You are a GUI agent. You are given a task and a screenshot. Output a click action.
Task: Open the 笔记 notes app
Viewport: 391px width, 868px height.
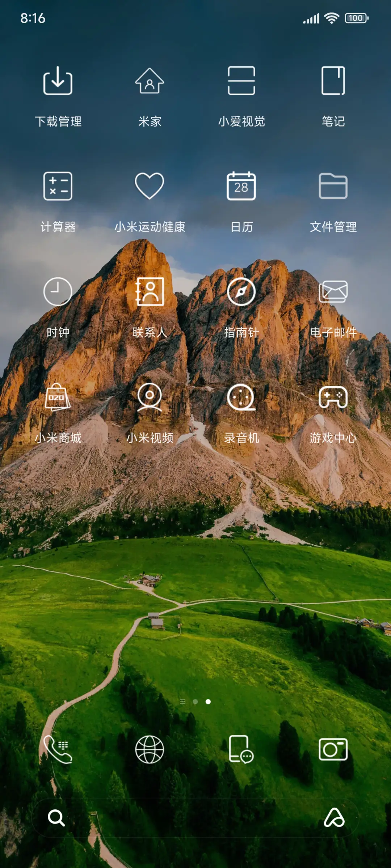333,81
